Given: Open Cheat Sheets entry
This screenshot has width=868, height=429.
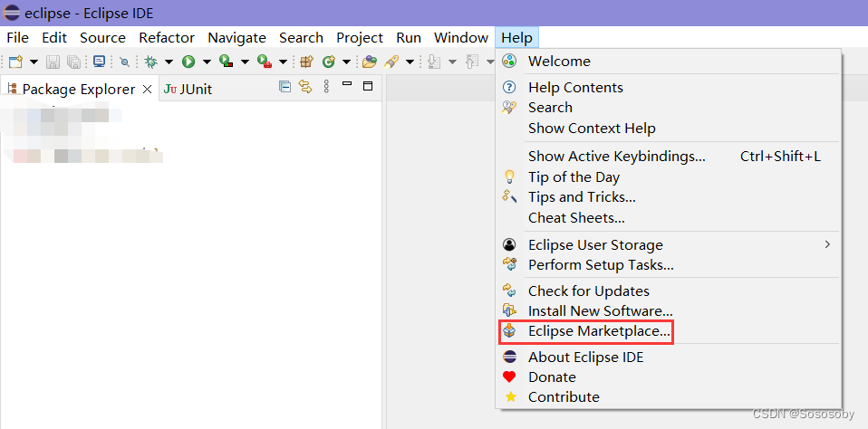Looking at the screenshot, I should [x=669, y=218].
